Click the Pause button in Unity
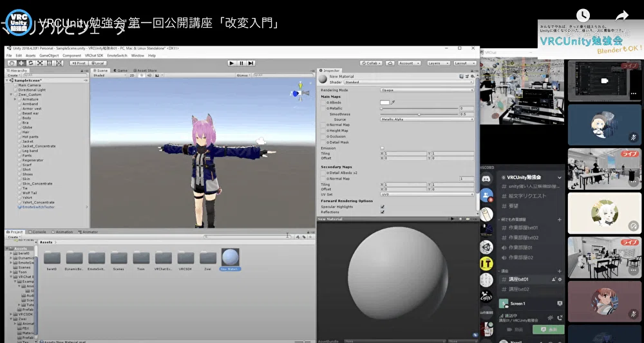Screen dimensions: 644x343 [241, 63]
